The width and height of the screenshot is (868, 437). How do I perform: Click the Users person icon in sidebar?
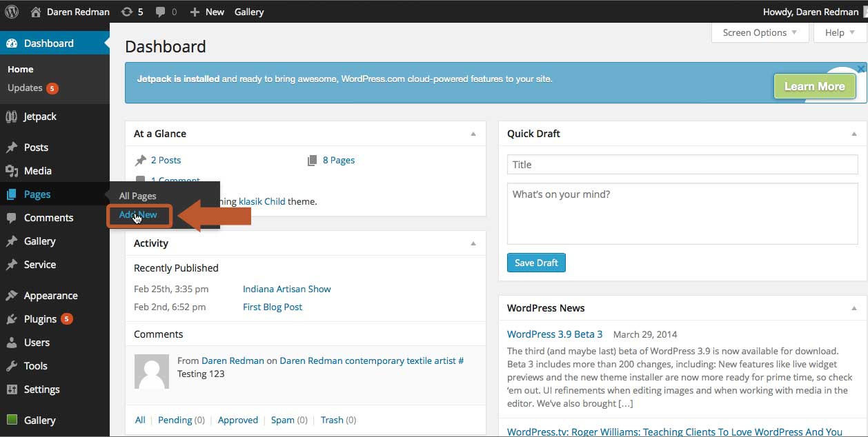pos(12,343)
